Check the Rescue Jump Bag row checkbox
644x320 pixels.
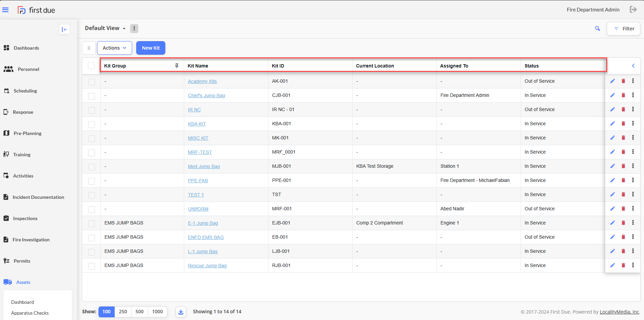(x=92, y=266)
